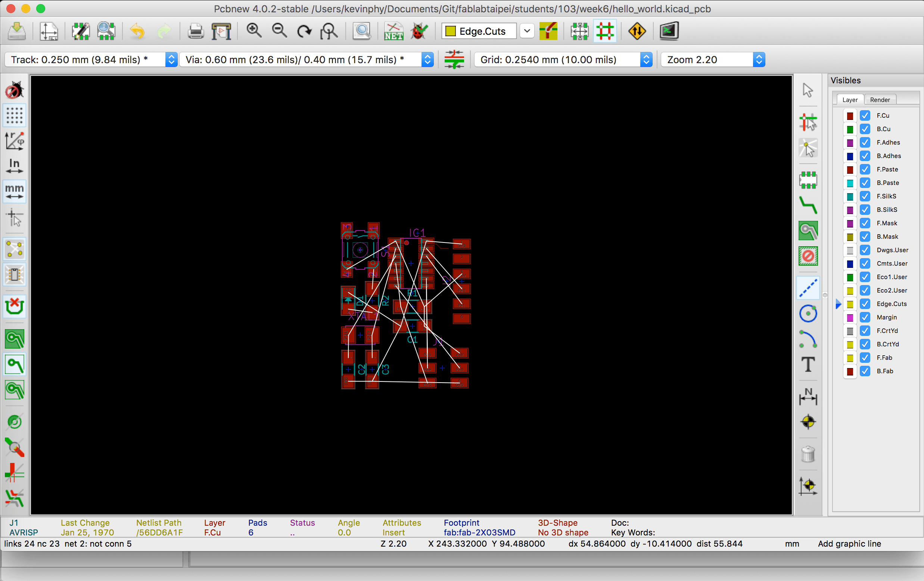Screen dimensions: 924x581
Task: Find footprint or text icon
Action: coord(362,31)
